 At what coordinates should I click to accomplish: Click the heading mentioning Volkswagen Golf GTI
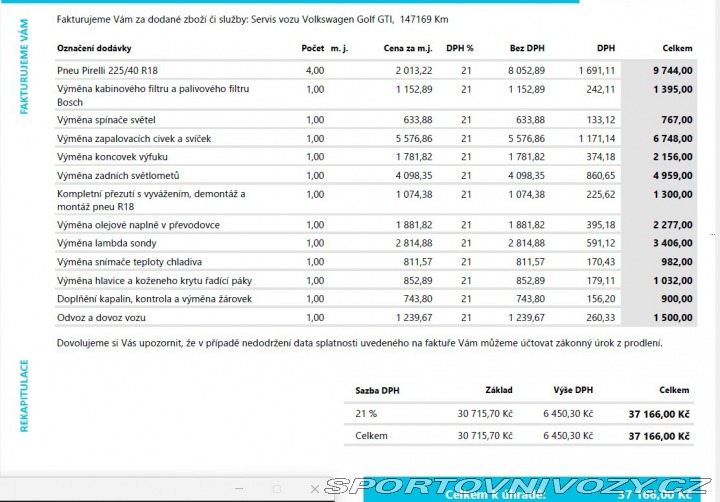point(252,19)
